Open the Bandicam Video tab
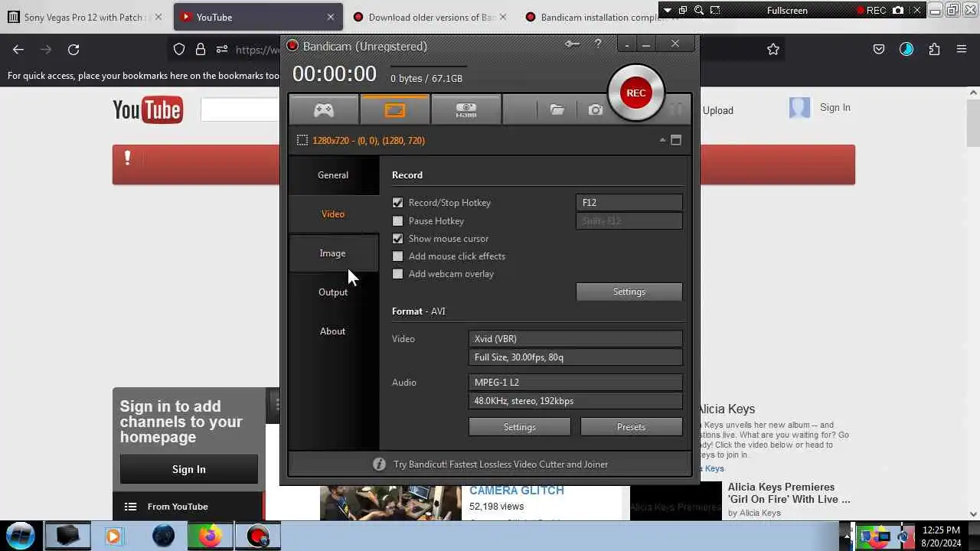The height and width of the screenshot is (551, 980). tap(333, 214)
